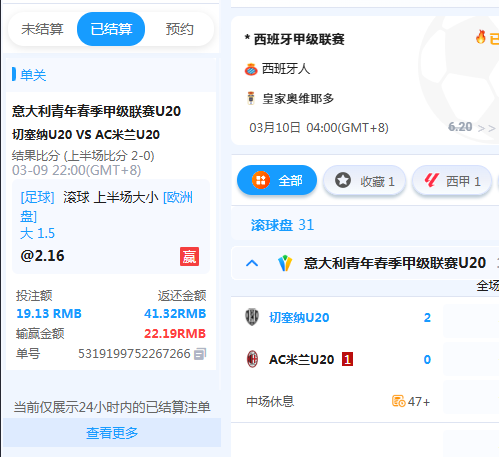Click the 大 1.5 selection text
The height and width of the screenshot is (457, 499).
click(x=37, y=233)
